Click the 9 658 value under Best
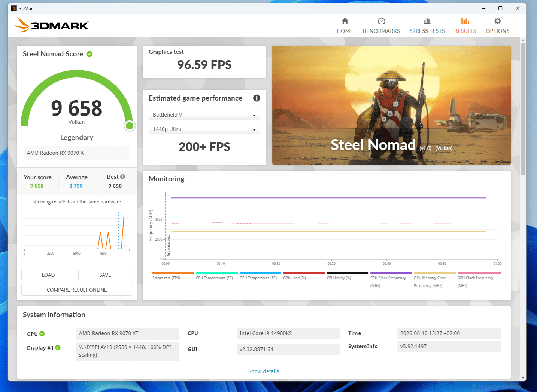 [115, 186]
